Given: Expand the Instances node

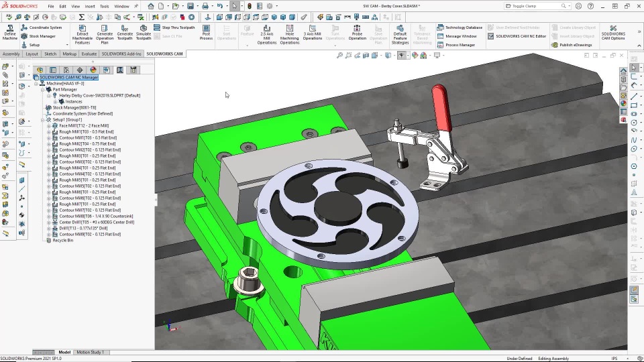Looking at the screenshot, I should pos(56,102).
